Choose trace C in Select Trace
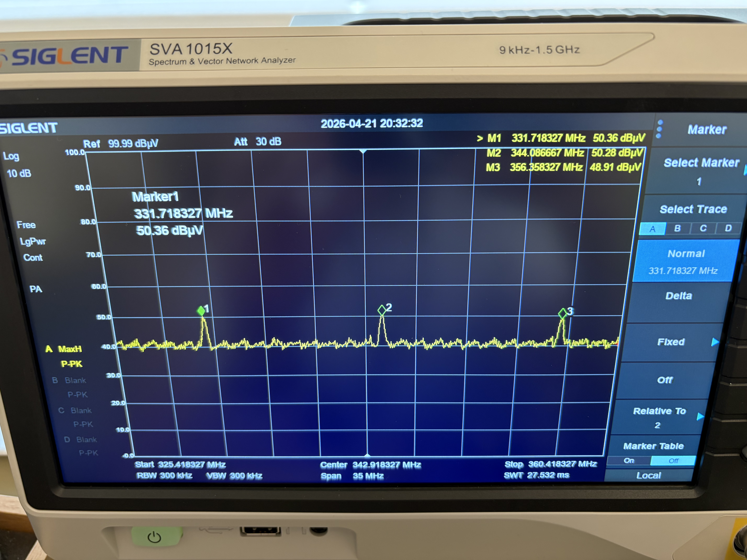 coord(703,228)
